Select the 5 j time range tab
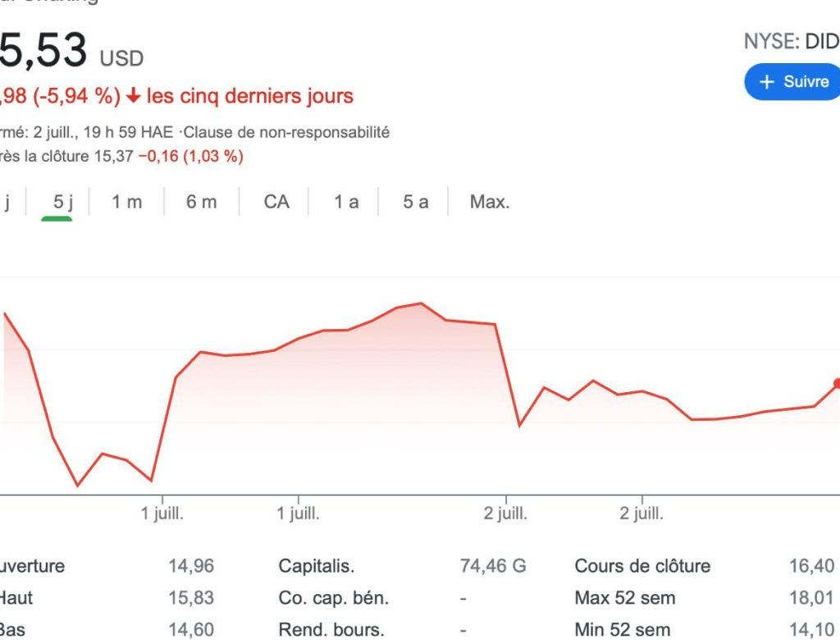 63,202
